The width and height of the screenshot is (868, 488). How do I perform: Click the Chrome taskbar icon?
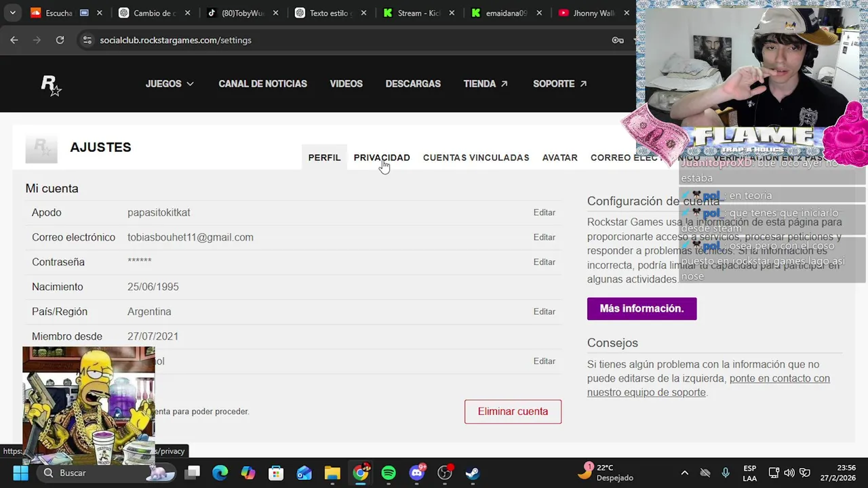[x=361, y=473]
